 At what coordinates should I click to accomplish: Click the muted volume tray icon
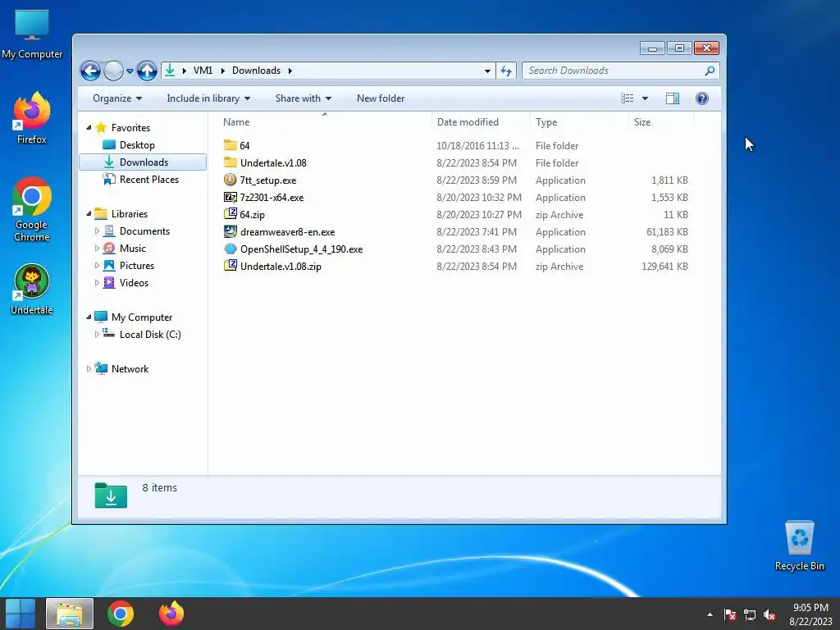coord(769,614)
